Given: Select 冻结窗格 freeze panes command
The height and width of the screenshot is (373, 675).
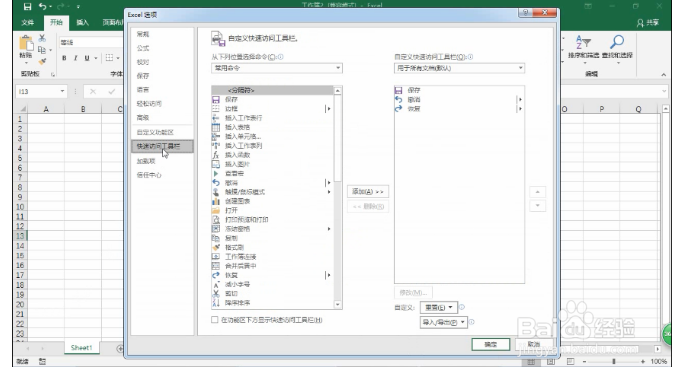Looking at the screenshot, I should point(272,229).
